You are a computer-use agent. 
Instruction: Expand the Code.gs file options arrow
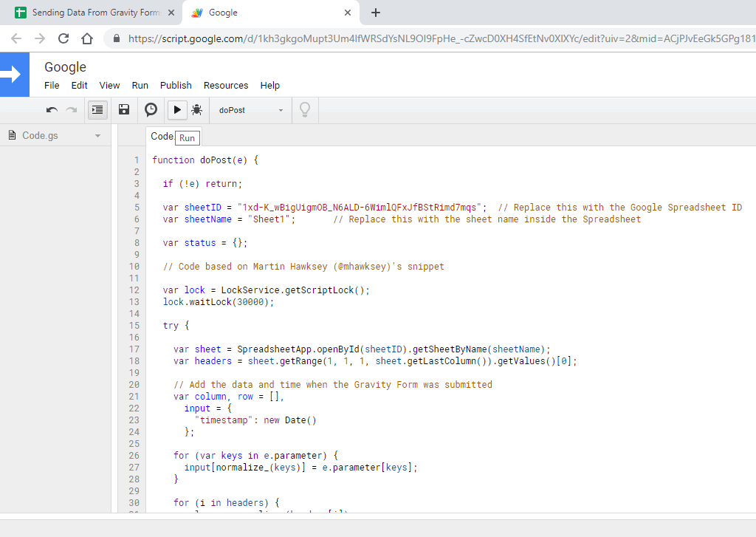pos(98,136)
